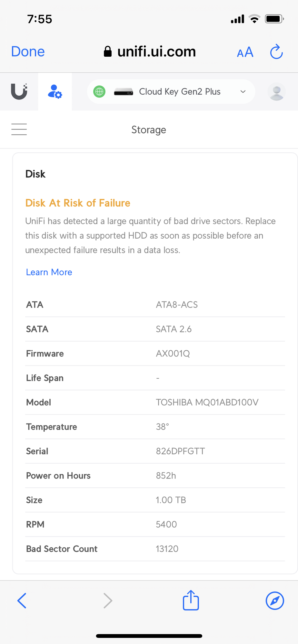
Task: Open the hamburger navigation menu
Action: tap(19, 129)
